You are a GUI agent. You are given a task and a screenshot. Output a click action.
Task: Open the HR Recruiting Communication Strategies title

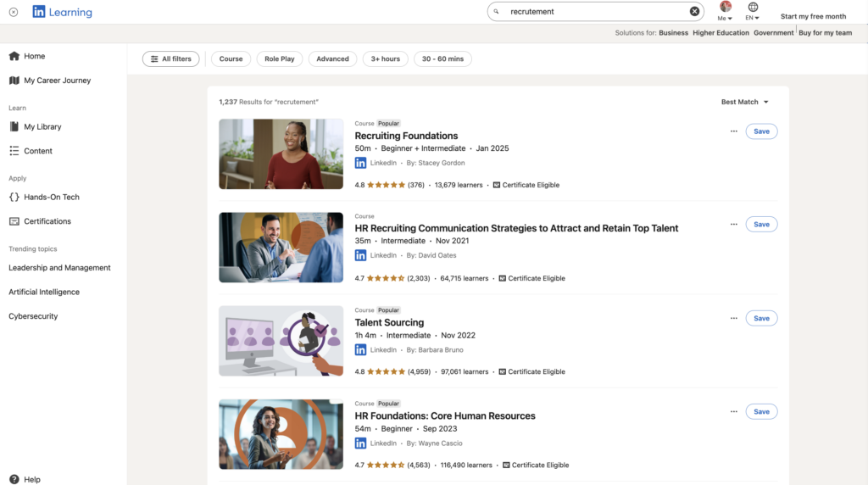(x=516, y=228)
